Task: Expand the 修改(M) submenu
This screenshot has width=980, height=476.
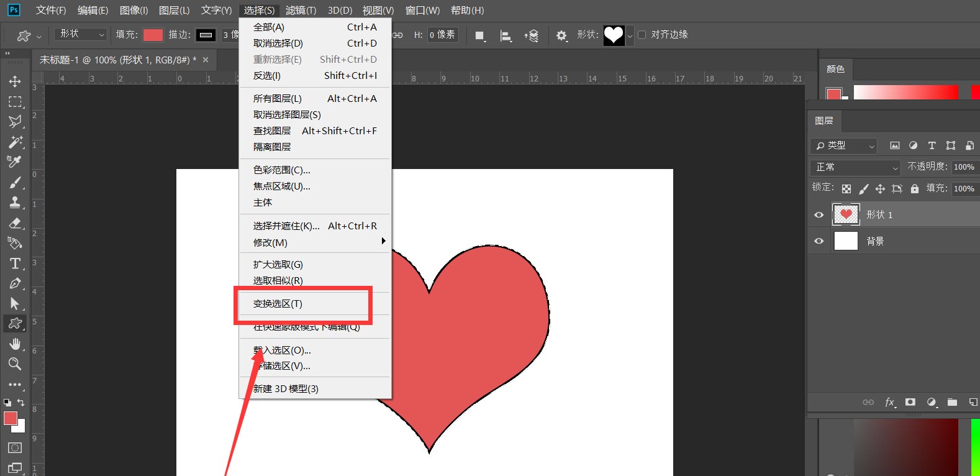Action: (315, 242)
